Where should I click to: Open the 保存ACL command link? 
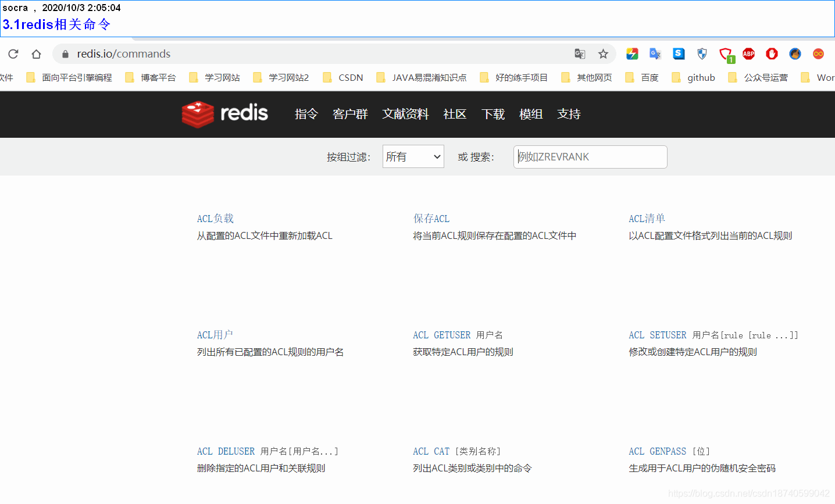pyautogui.click(x=431, y=219)
